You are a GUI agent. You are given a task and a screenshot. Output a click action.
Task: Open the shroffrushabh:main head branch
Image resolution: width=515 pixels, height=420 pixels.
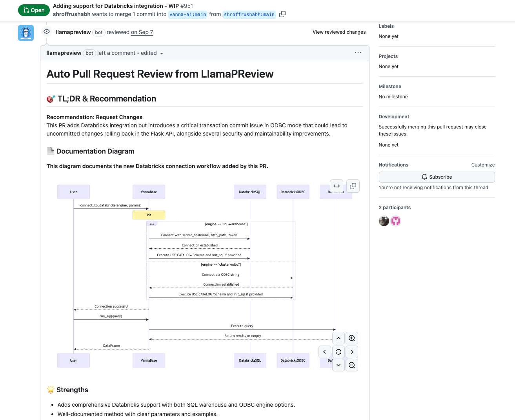point(249,14)
